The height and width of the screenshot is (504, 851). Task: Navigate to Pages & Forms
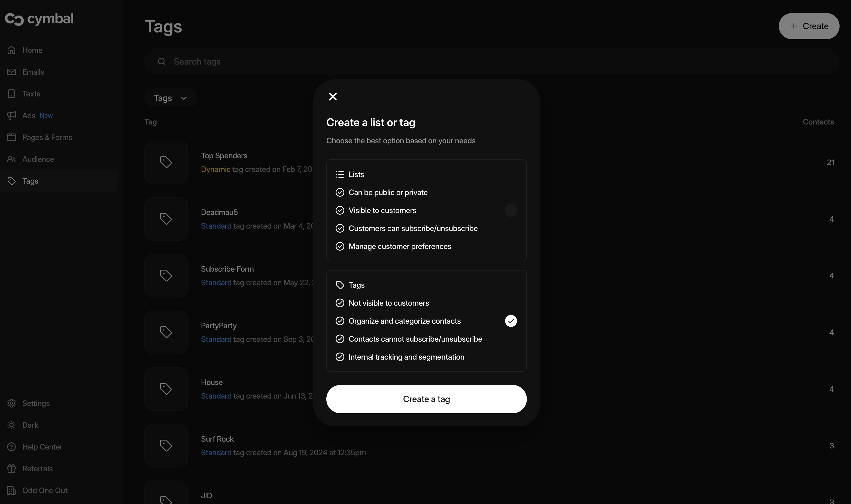point(47,138)
